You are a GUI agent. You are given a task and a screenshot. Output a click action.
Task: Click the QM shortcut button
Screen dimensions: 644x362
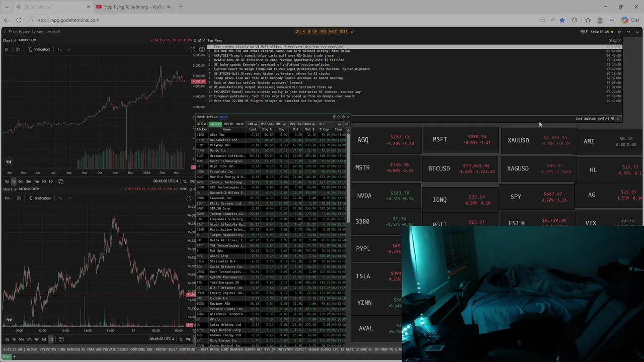(297, 32)
